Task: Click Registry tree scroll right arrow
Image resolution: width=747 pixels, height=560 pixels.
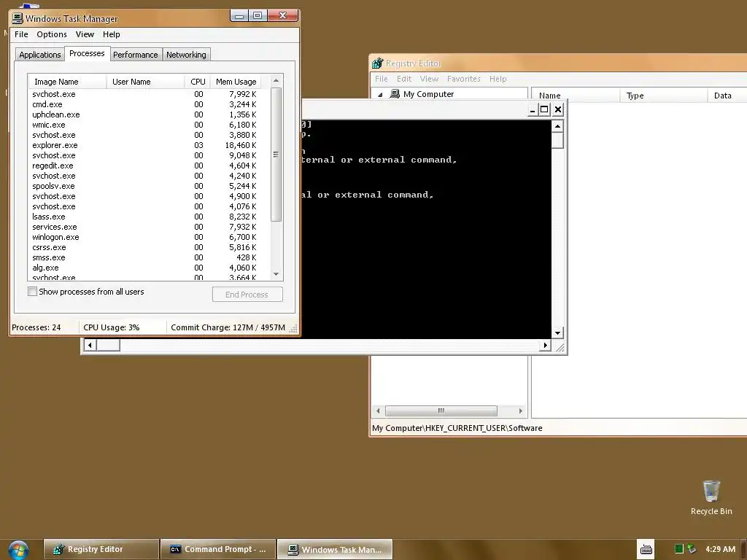Action: click(x=520, y=411)
